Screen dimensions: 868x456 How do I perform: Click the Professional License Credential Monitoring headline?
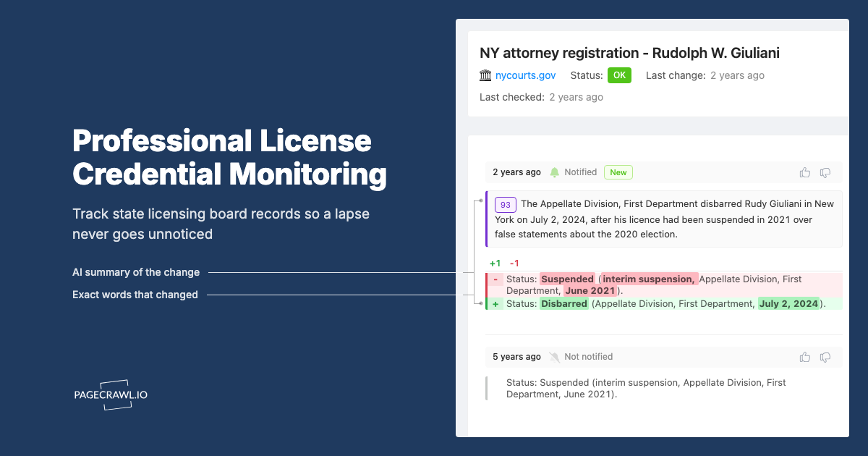pyautogui.click(x=229, y=157)
